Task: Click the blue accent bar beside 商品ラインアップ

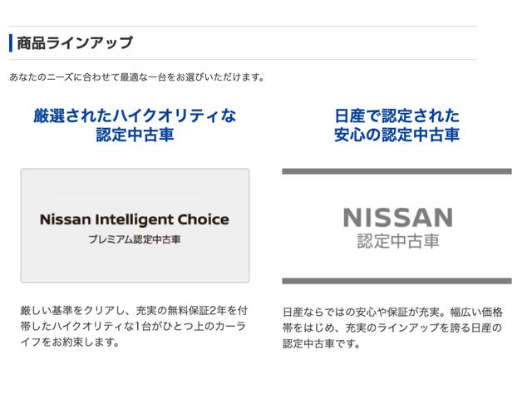Action: coord(10,42)
